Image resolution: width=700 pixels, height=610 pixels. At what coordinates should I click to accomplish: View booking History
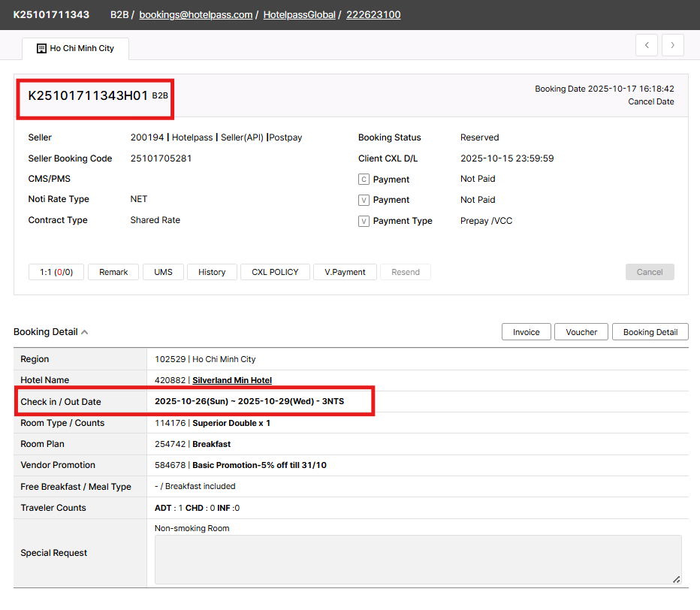212,272
